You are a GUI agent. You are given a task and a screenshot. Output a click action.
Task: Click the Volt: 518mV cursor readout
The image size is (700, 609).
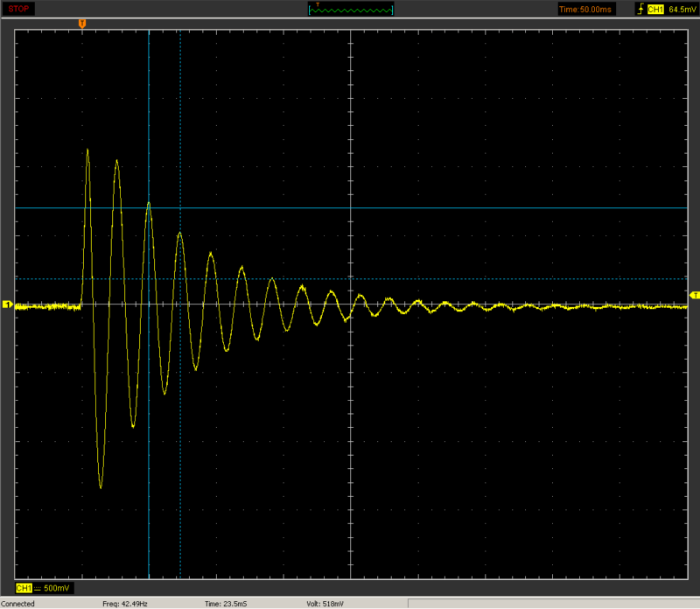325,604
